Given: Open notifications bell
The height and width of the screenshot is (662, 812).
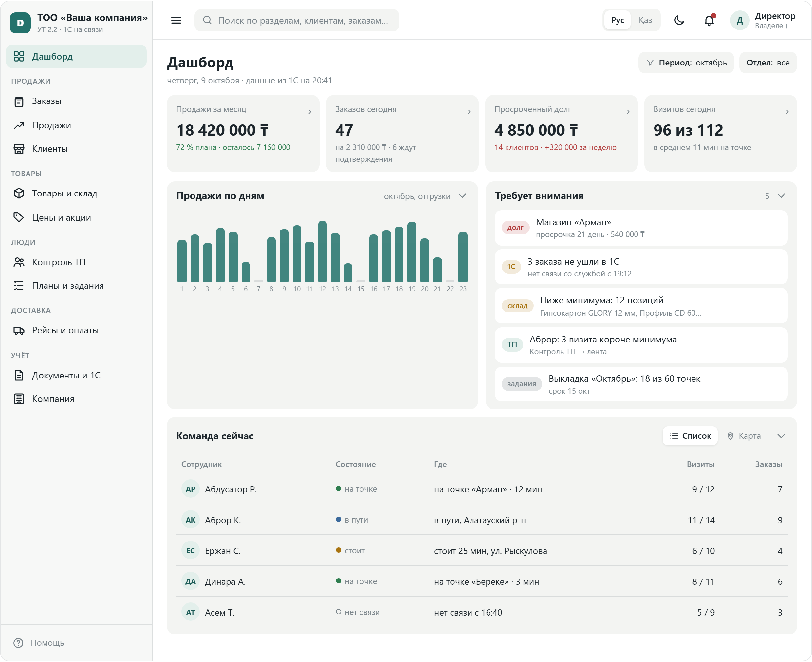Looking at the screenshot, I should point(709,20).
